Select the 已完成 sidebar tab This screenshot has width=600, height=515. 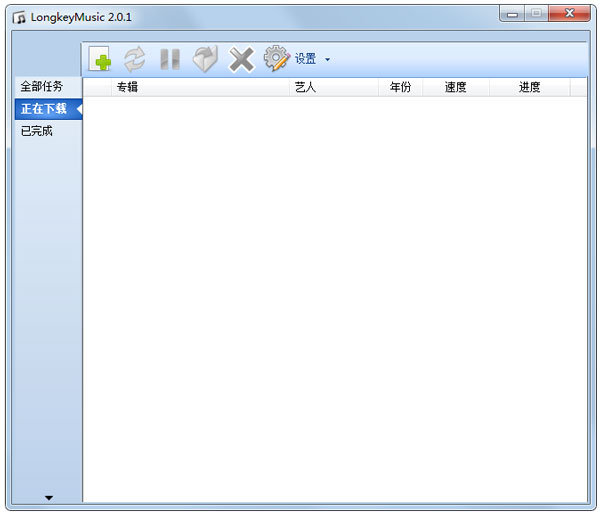click(x=48, y=131)
